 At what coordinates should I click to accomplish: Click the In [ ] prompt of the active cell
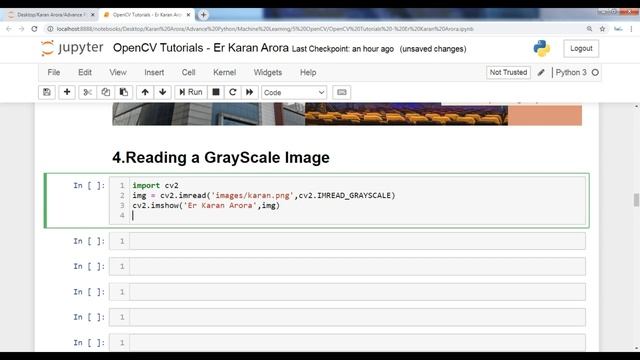[x=89, y=186]
